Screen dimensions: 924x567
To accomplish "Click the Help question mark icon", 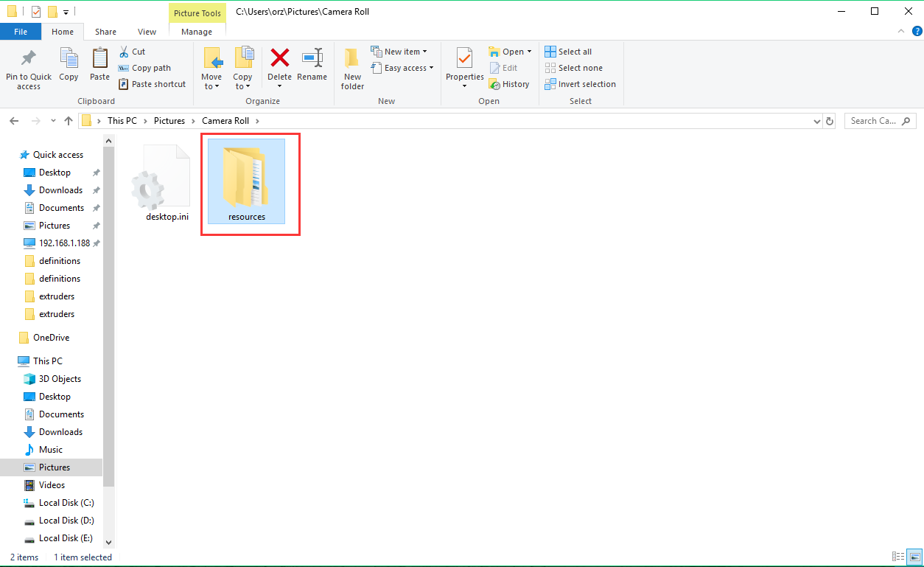I will 917,31.
